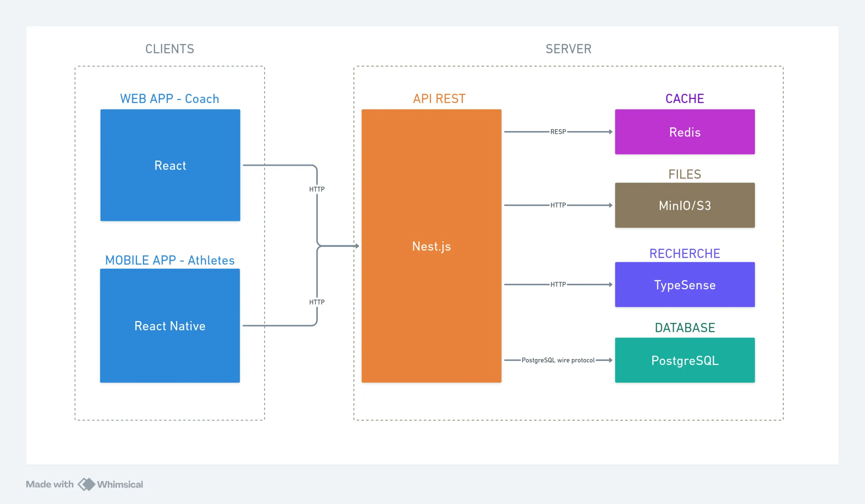This screenshot has height=504, width=865.
Task: Open the 'Made with Whimsical' link
Action: [85, 484]
